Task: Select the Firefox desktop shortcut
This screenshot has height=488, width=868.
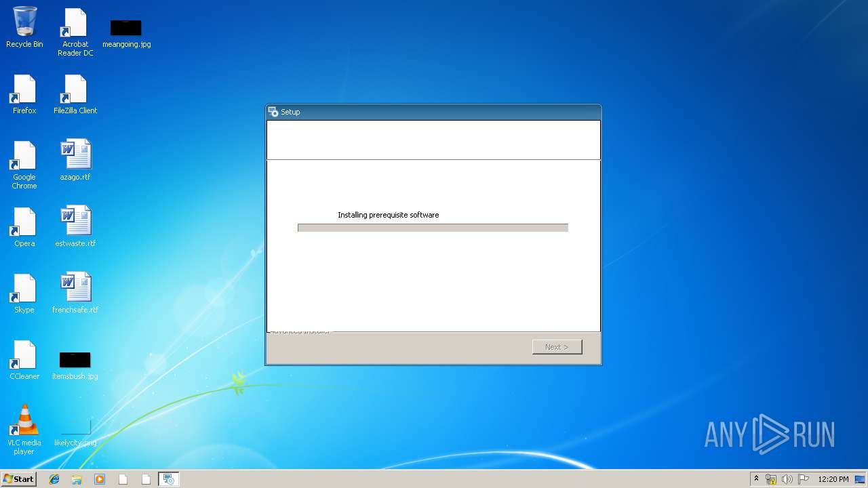Action: [x=24, y=94]
